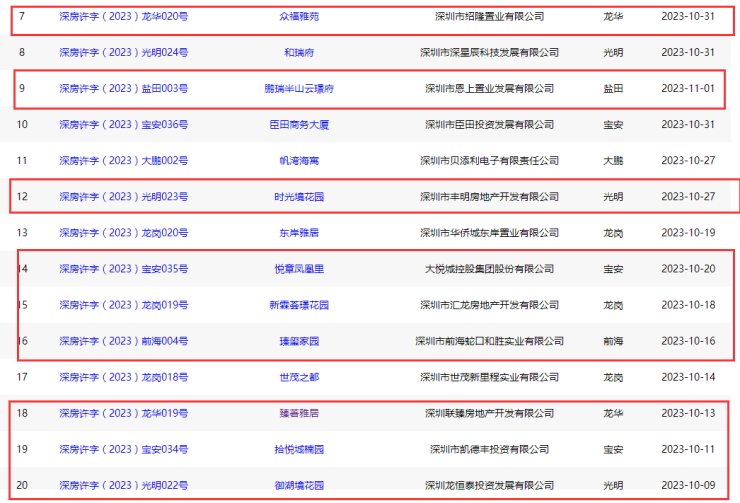Select developer 深圳市臣田投资发展有限公司
740x503 pixels.
click(489, 125)
